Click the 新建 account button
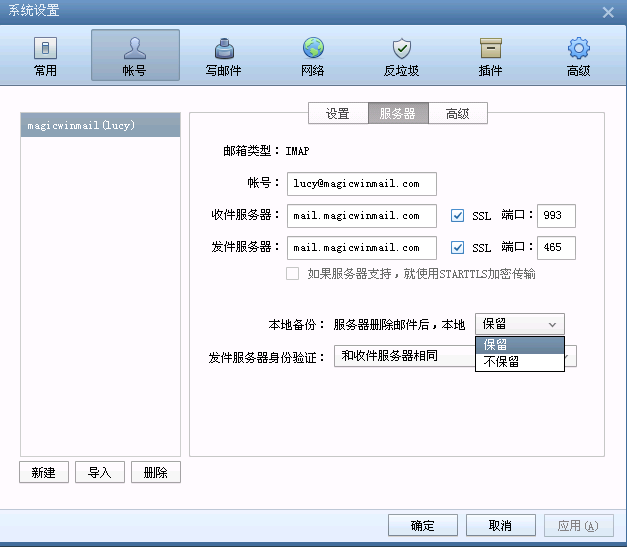Viewport: 627px width, 547px height. click(x=44, y=473)
